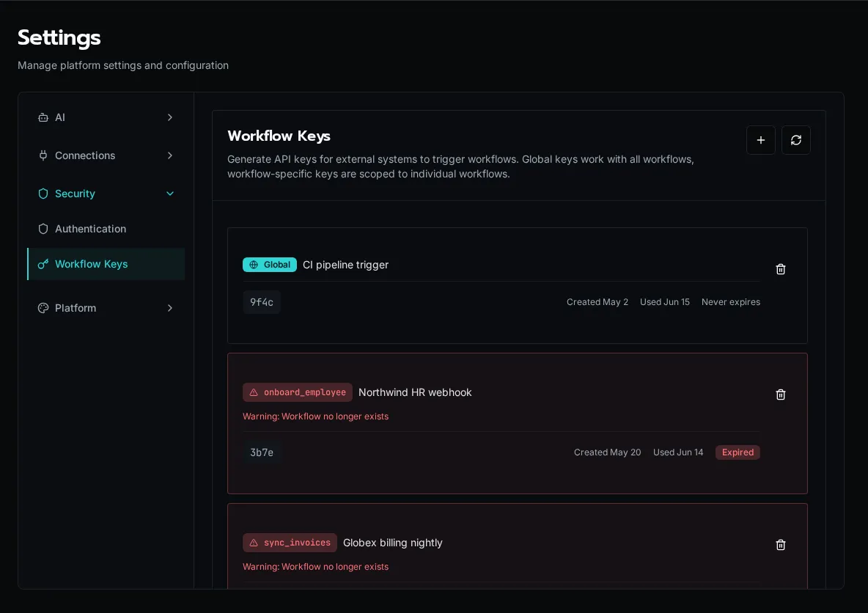Click the refresh icon in Workflow Keys
Image resolution: width=868 pixels, height=613 pixels.
(795, 140)
